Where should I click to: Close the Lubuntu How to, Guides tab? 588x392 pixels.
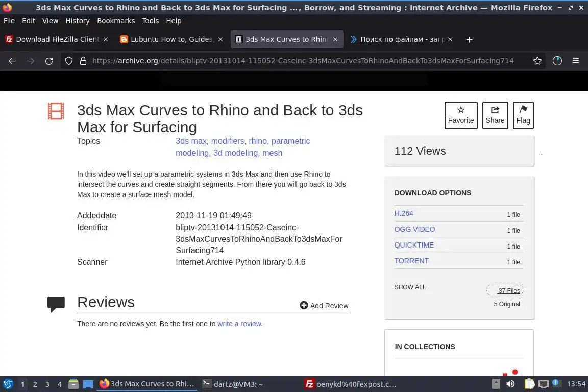click(x=220, y=39)
